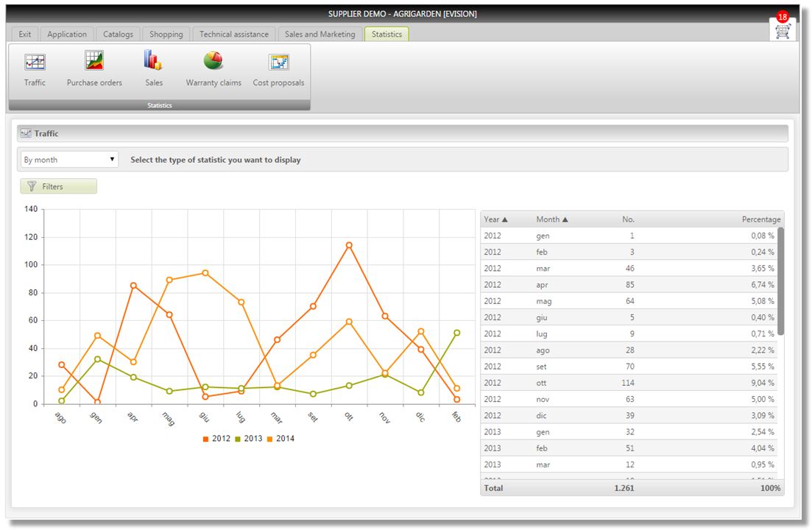Click the Traffic panel header icon

(27, 134)
